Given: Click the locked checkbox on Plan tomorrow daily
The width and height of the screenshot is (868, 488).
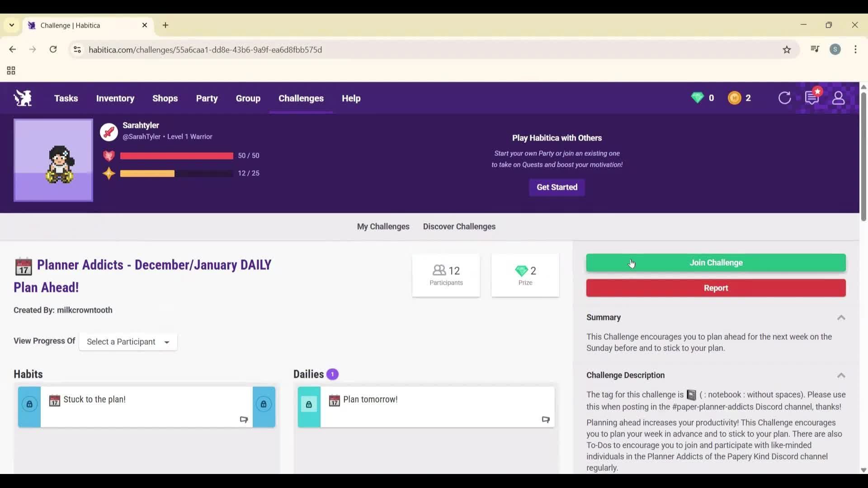Looking at the screenshot, I should click(x=309, y=404).
